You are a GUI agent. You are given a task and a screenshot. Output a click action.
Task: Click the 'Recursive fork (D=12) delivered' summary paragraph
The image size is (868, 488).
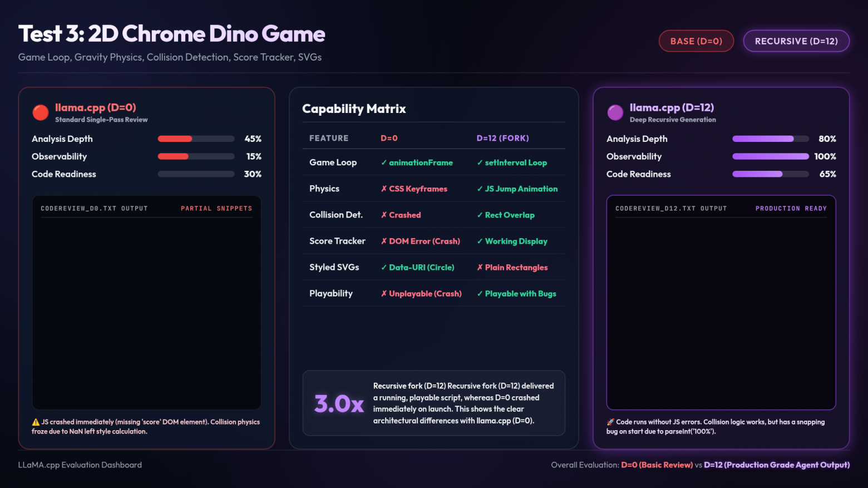[x=463, y=403]
